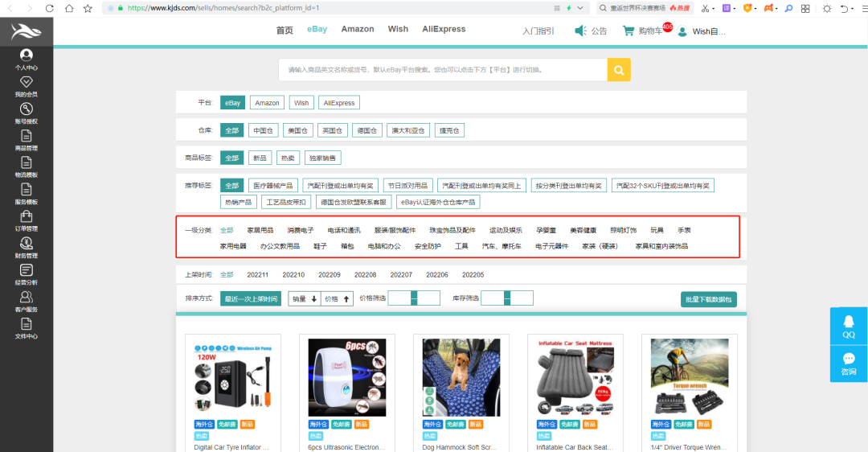This screenshot has width=868, height=452.
Task: Open 6pcs Ultrasonic product image
Action: pos(347,378)
